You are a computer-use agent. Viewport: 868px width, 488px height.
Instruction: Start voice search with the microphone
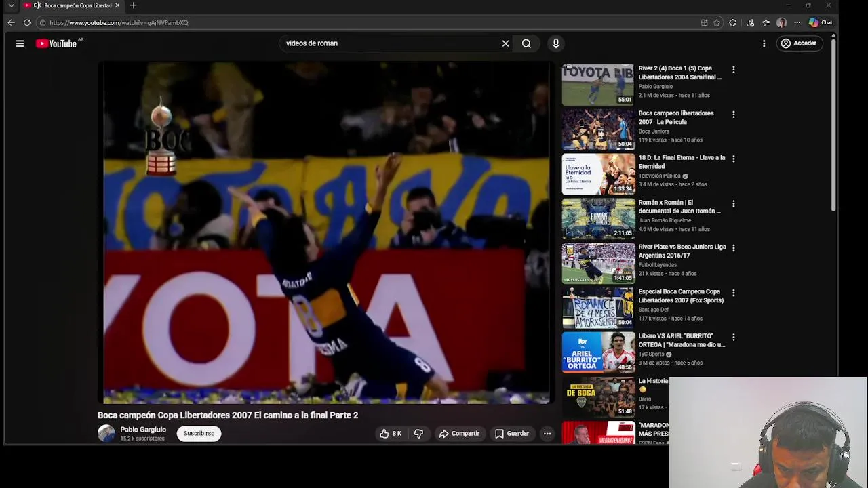[x=556, y=43]
